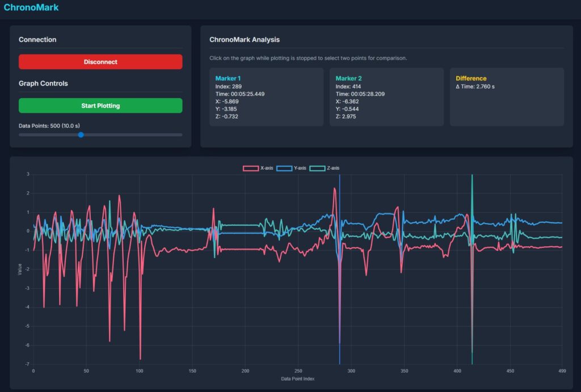
Task: Select the Marker 1 info card heading
Action: coord(228,78)
